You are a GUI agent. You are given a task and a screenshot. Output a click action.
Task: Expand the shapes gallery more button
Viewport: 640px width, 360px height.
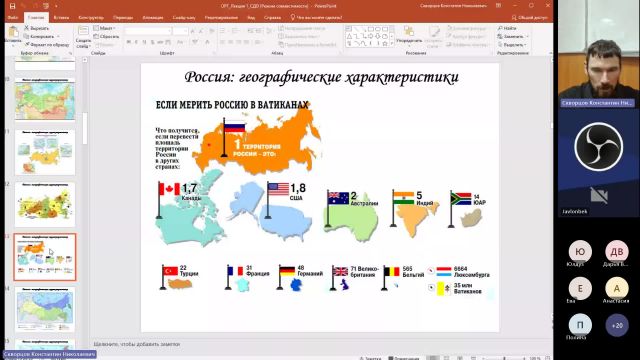coord(392,43)
